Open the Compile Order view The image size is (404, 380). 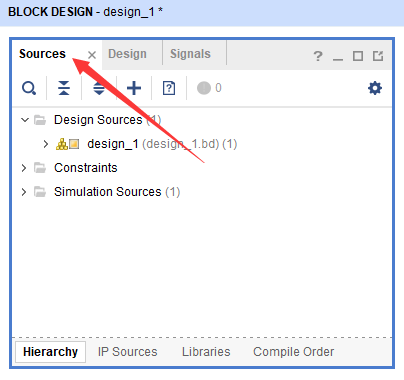(x=293, y=352)
